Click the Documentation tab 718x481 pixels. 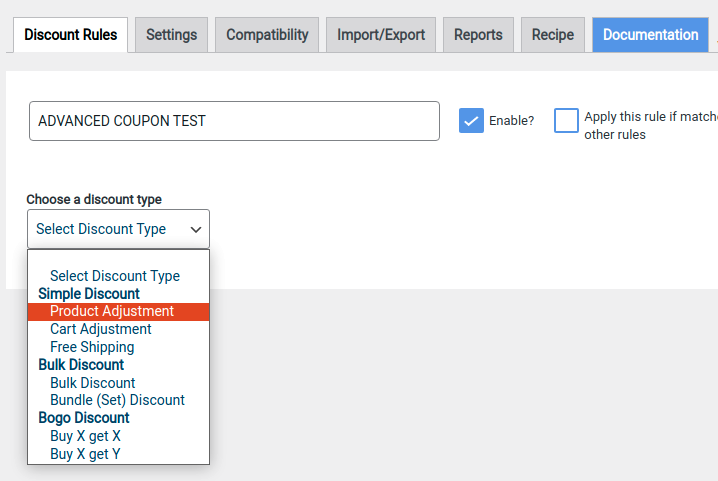point(651,35)
